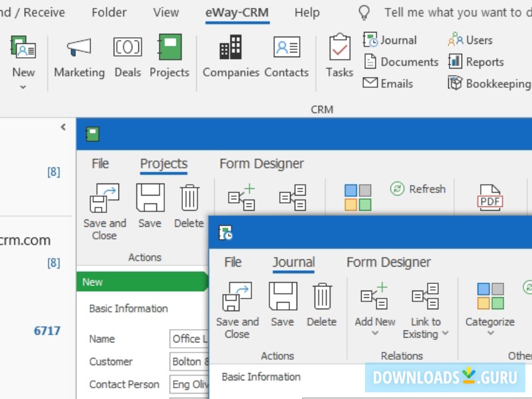Click the Contact Person field in Projects form
Viewport: 532px width, 399px height.
click(190, 384)
